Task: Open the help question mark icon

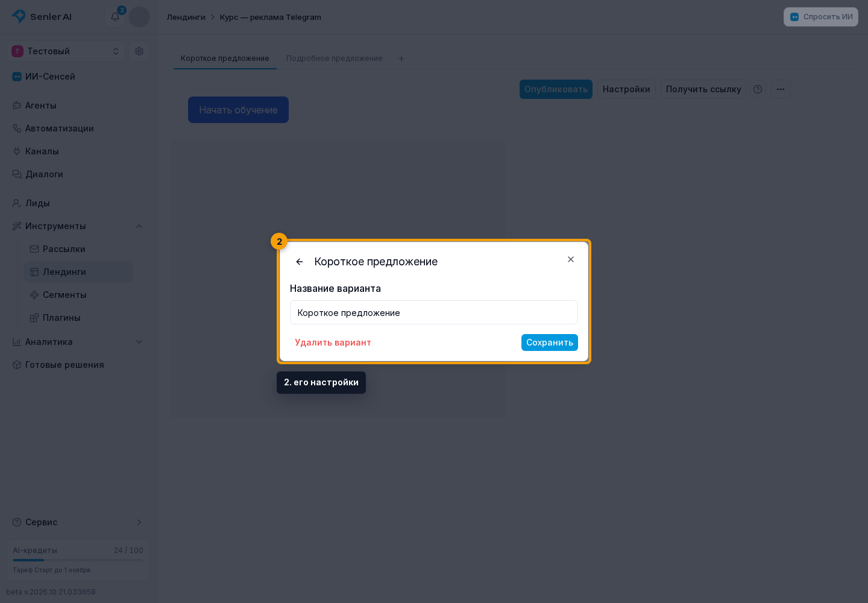Action: tap(758, 89)
